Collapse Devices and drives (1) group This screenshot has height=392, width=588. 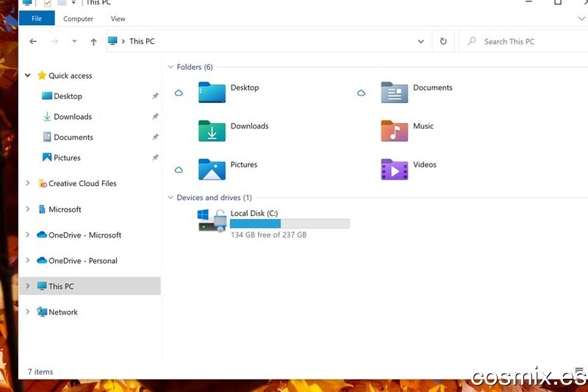171,197
